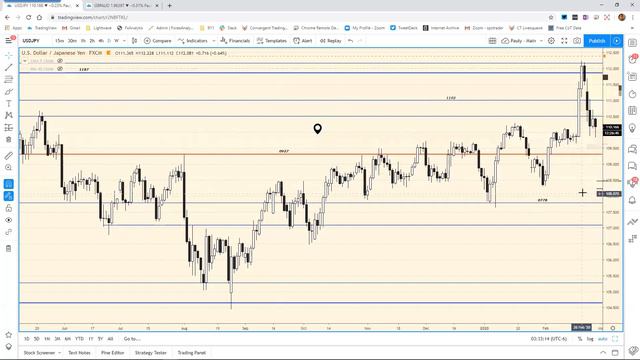The width and height of the screenshot is (640, 360).
Task: Toggle log scale mode
Action: pos(590,339)
